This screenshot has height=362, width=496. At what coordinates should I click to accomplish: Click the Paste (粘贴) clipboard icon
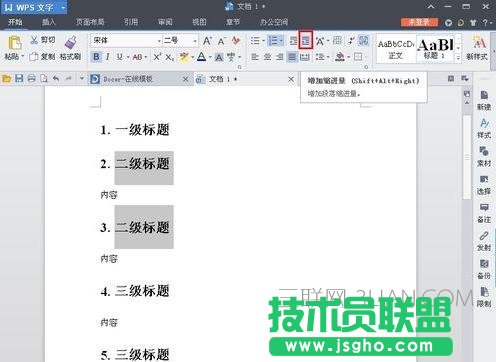14,43
